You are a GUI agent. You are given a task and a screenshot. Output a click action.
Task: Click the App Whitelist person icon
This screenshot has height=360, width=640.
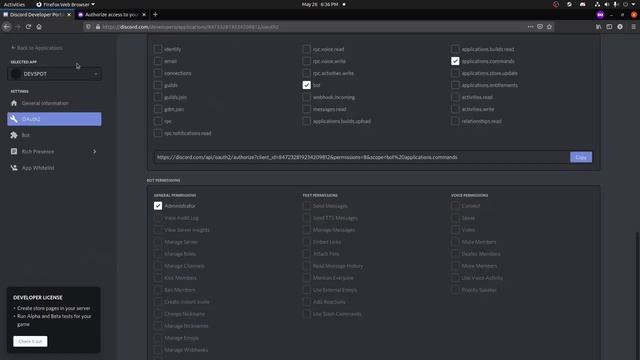[14, 168]
